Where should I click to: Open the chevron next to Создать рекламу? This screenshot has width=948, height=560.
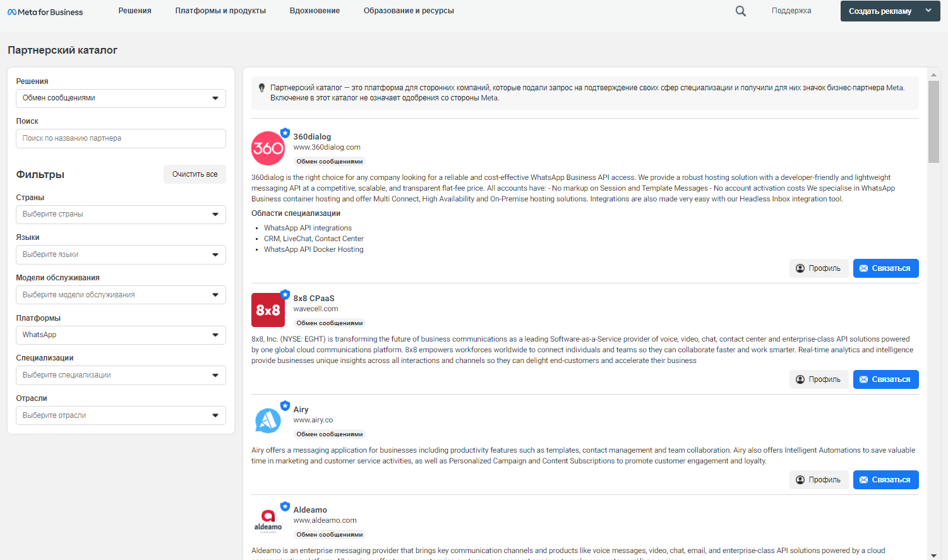(x=928, y=11)
